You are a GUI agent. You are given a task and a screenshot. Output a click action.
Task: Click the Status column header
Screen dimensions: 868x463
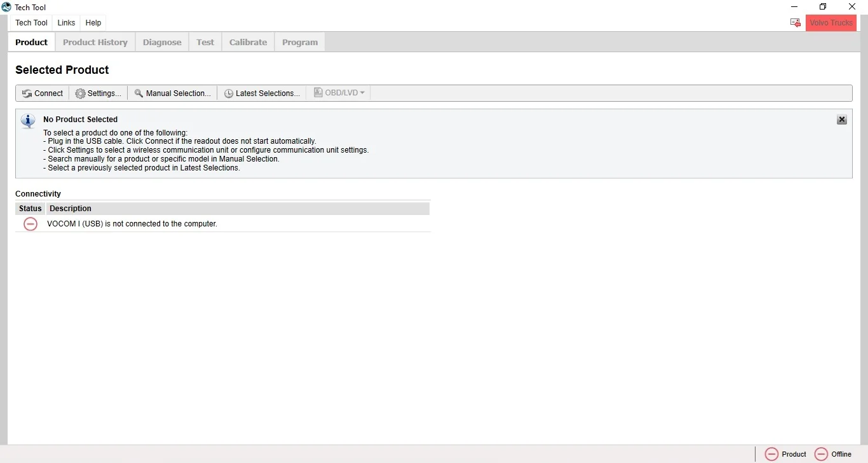(x=30, y=209)
